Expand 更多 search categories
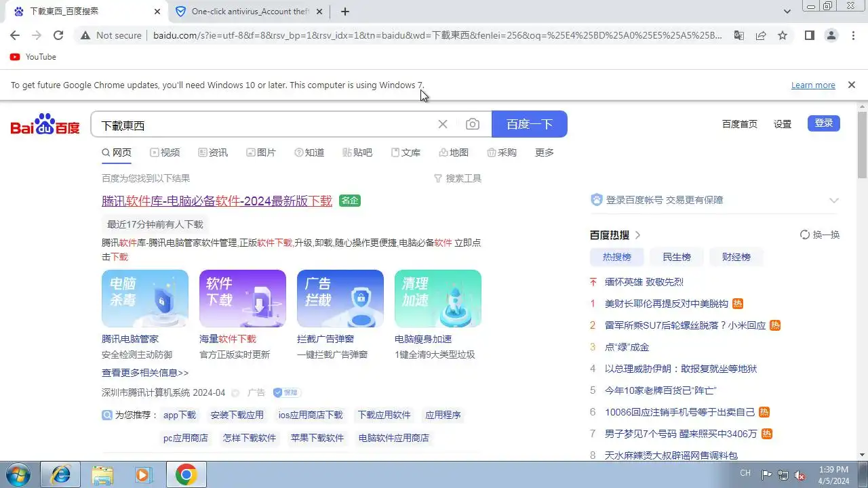This screenshot has width=868, height=488. tap(545, 152)
